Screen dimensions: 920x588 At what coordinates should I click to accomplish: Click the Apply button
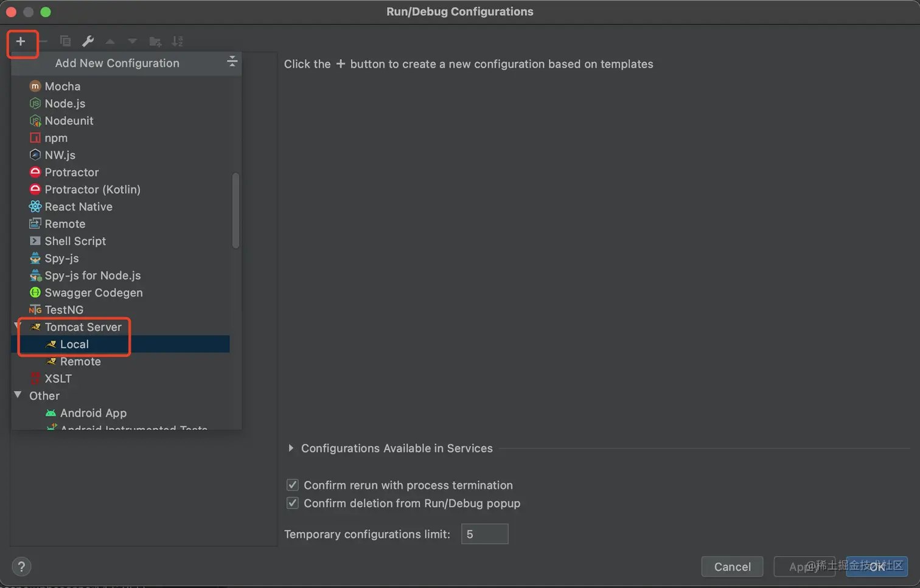pyautogui.click(x=804, y=567)
